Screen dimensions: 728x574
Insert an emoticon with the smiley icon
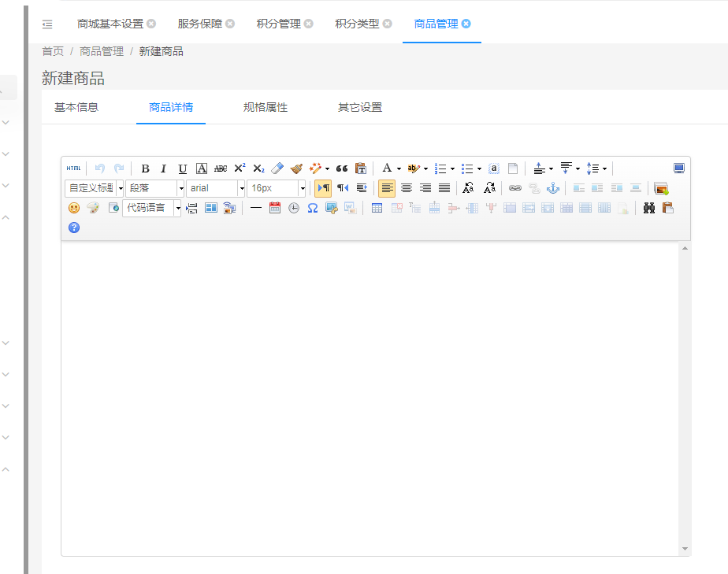(x=74, y=208)
